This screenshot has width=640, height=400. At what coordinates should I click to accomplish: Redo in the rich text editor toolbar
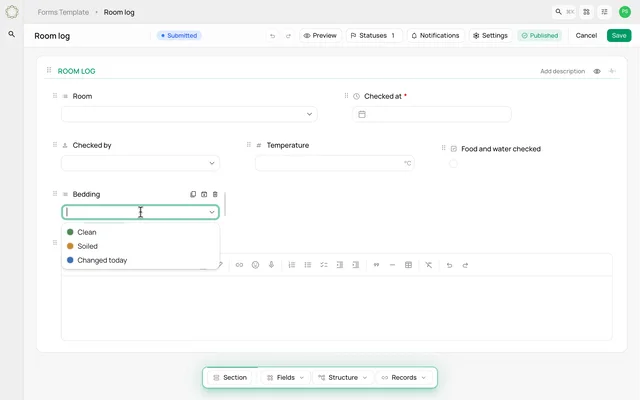465,265
